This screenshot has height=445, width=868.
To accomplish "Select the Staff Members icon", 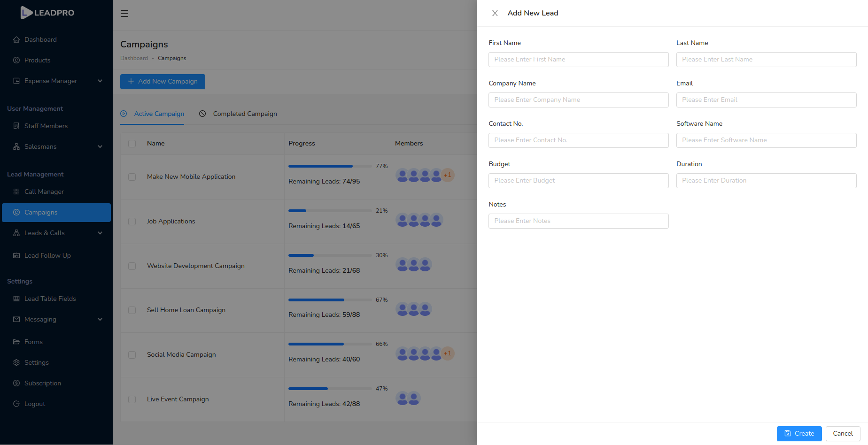I will click(17, 126).
